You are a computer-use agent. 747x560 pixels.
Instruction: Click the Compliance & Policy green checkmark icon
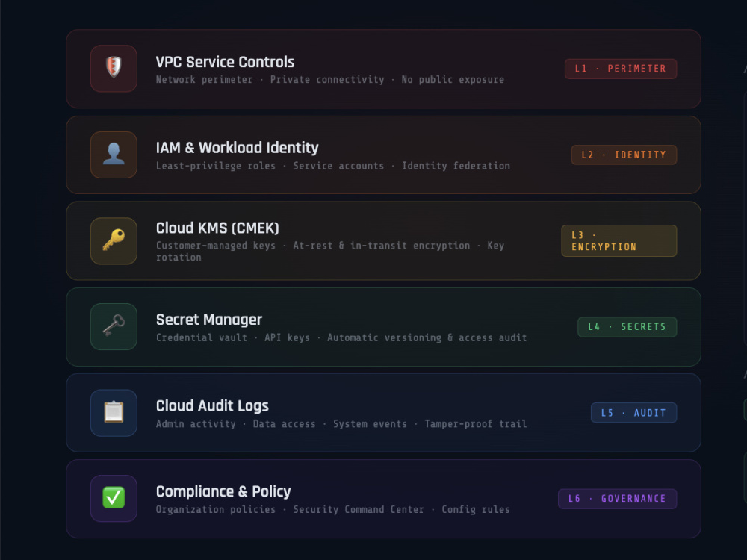[x=114, y=499]
